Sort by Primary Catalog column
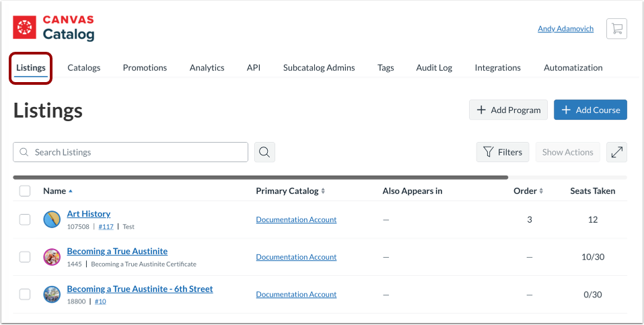The width and height of the screenshot is (644, 325). pyautogui.click(x=291, y=190)
